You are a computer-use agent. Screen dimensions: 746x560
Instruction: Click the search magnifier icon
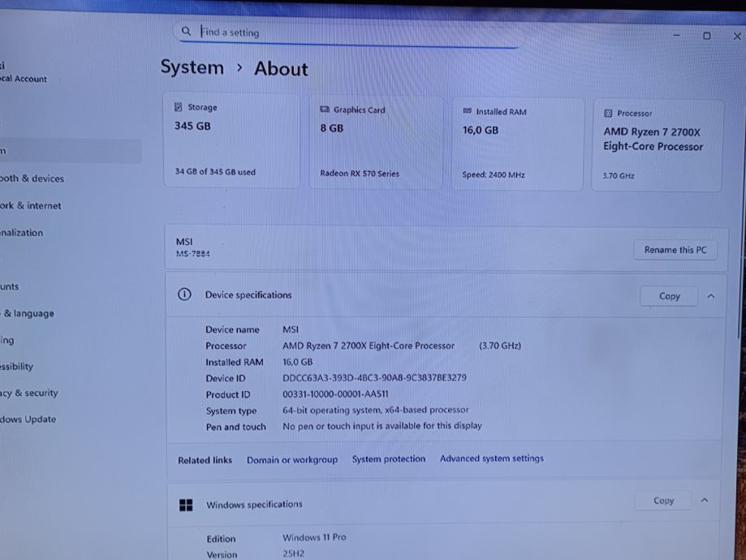pos(186,32)
